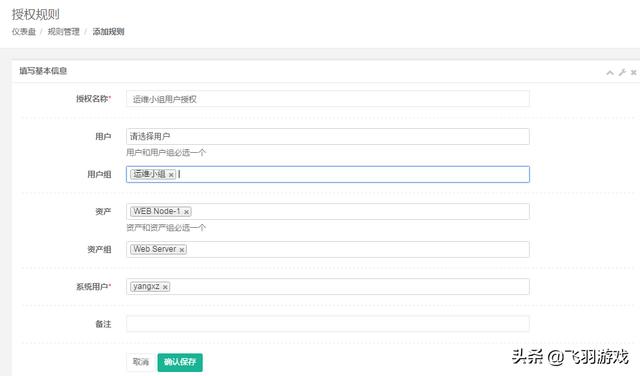Click the 资产组 field label
The height and width of the screenshot is (376, 640).
99,249
